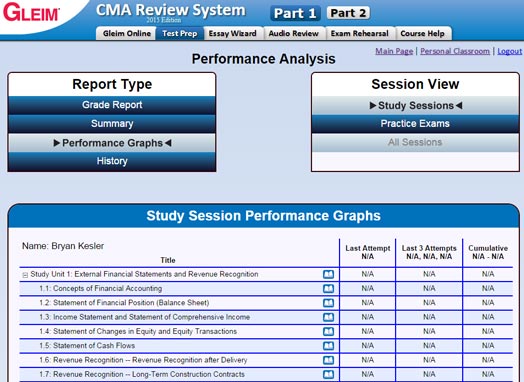Click the Gleim logo

[31, 13]
